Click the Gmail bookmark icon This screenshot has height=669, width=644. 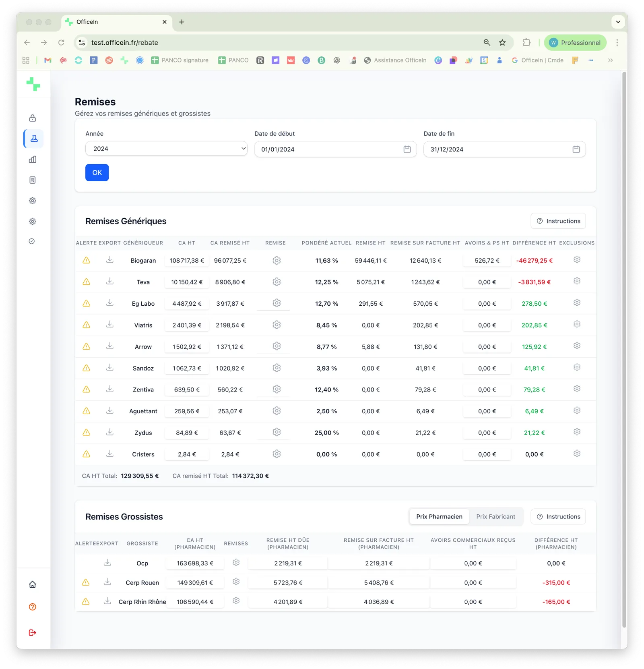tap(48, 60)
